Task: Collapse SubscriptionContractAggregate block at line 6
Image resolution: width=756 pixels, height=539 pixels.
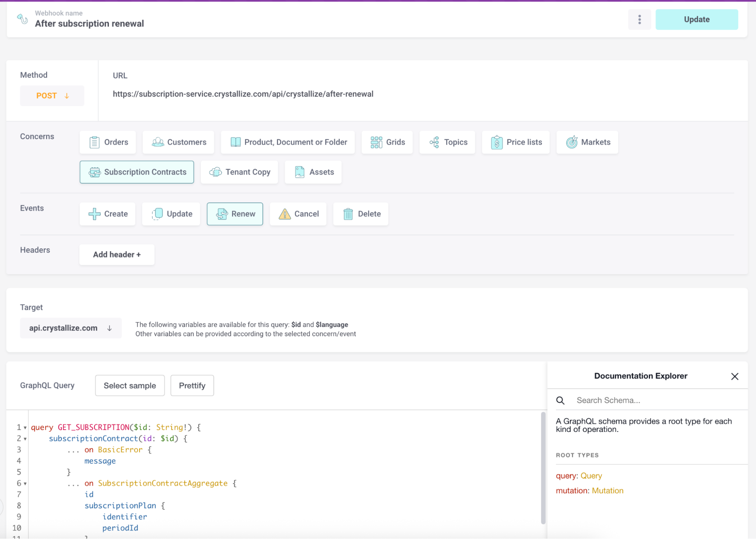Action: (x=25, y=484)
